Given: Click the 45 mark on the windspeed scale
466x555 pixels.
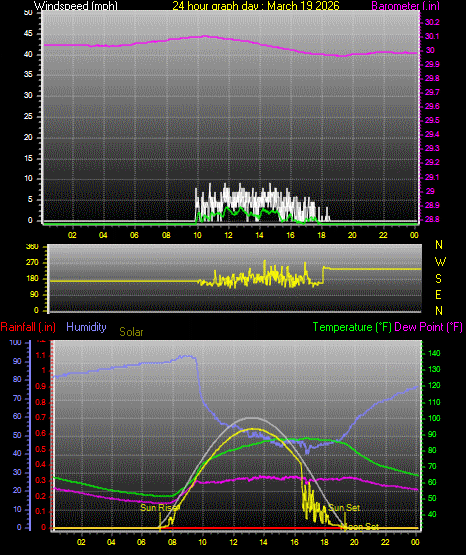Looking at the screenshot, I should [28, 34].
